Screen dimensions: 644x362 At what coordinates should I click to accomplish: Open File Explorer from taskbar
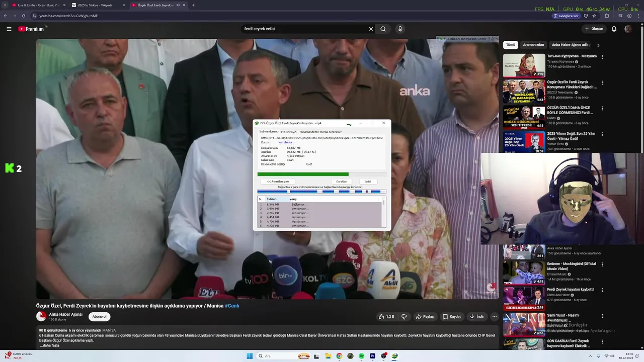[328, 356]
